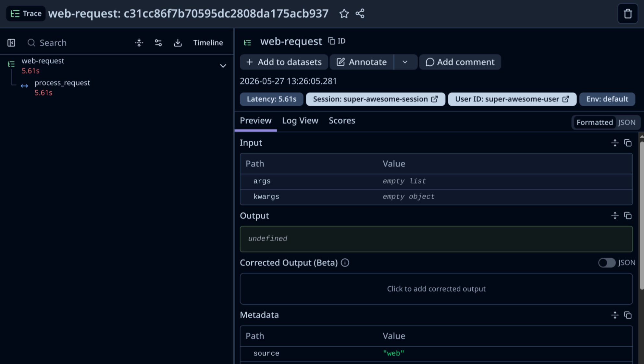This screenshot has height=364, width=644.
Task: Delete trace with trash icon
Action: (x=628, y=14)
